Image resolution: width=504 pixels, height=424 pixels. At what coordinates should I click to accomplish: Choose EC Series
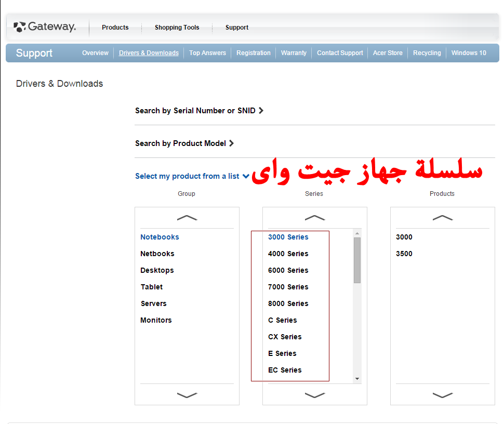285,370
